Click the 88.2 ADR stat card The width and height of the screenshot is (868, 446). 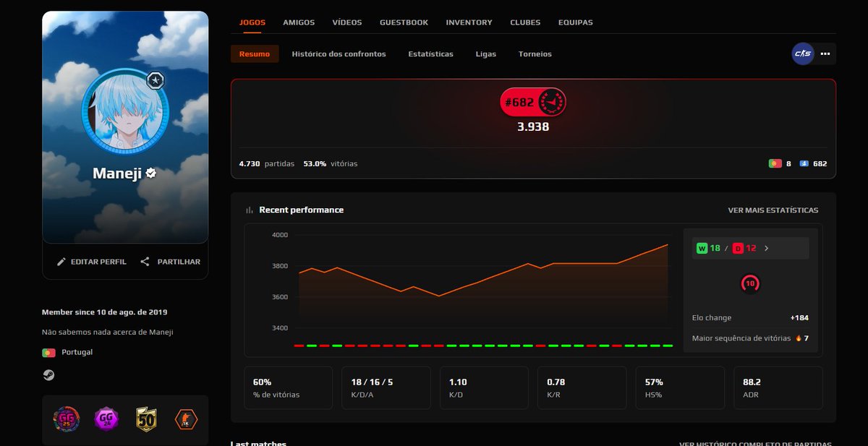click(778, 387)
